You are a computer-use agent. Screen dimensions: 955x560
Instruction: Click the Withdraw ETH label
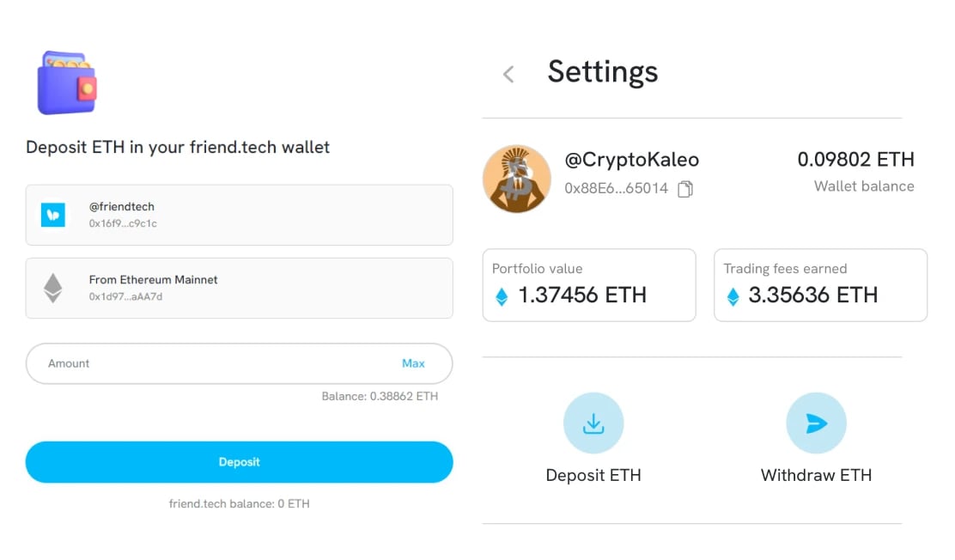click(816, 475)
